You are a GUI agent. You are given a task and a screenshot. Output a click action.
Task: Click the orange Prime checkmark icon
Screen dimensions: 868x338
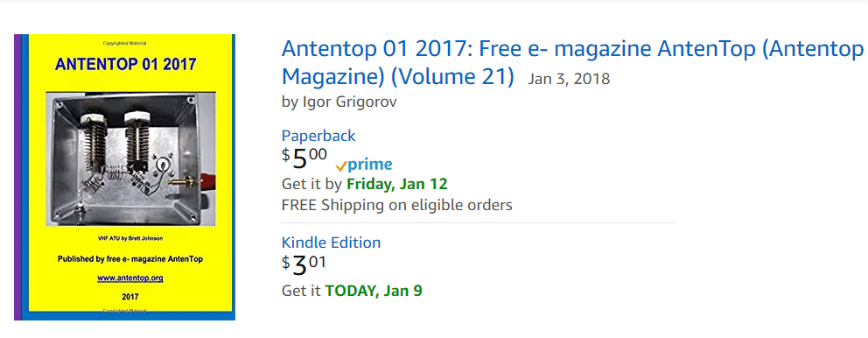(x=341, y=166)
